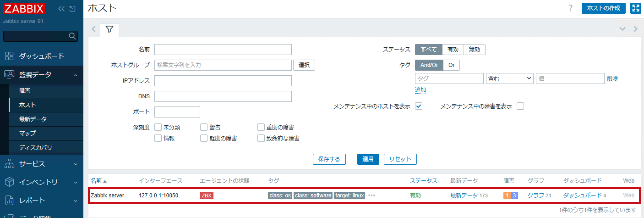Viewport: 644px width, 218px height.
Task: Expand the インベントリ menu section
Action: (41, 182)
